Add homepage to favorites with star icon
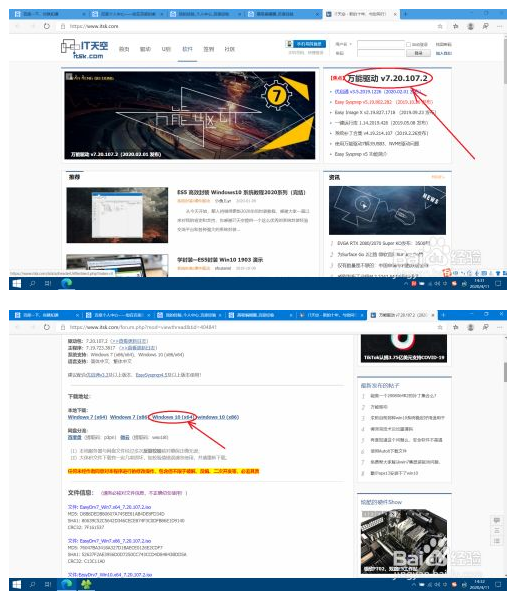 [440, 26]
